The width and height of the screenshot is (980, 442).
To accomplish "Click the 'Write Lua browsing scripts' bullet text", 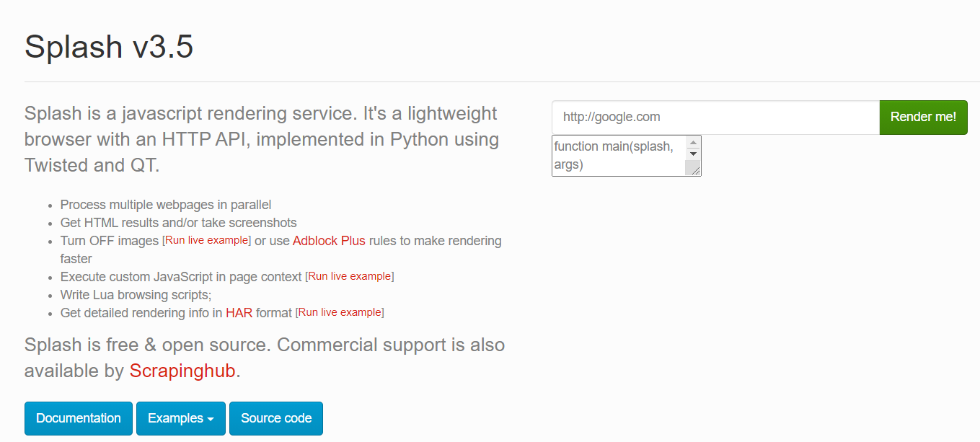I will [136, 295].
